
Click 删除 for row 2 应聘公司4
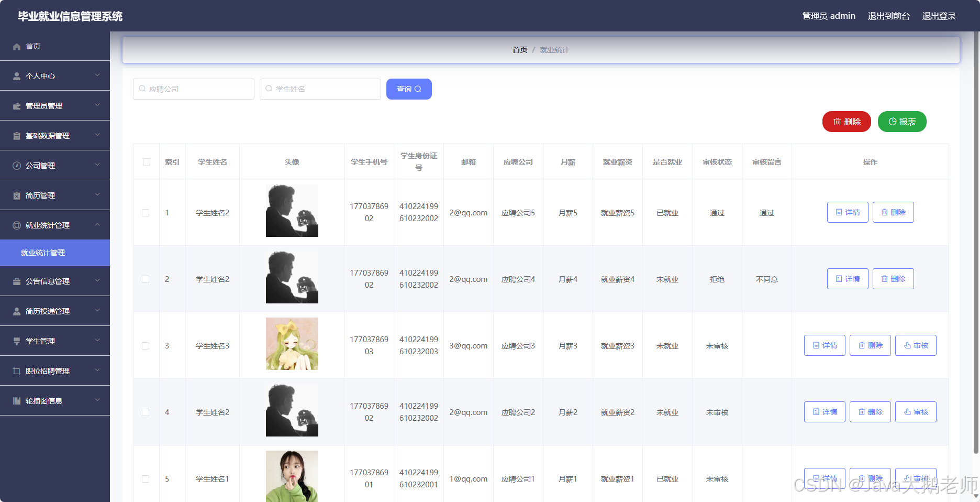(893, 279)
